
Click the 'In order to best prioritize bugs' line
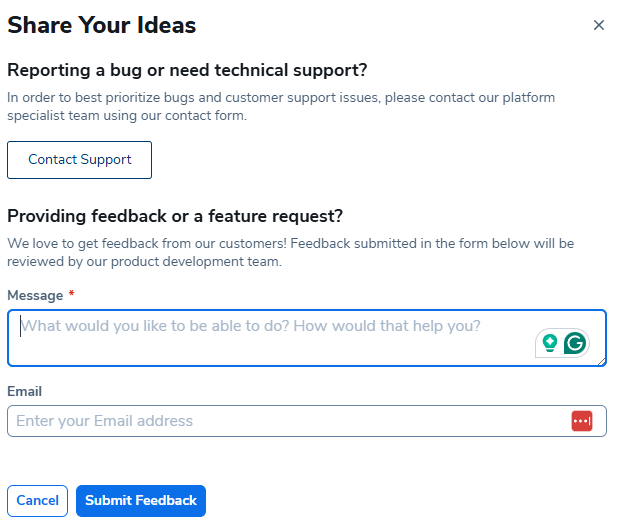click(x=281, y=97)
